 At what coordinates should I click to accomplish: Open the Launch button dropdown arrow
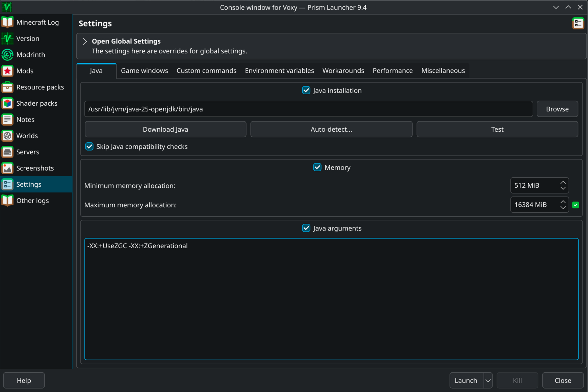tap(488, 381)
